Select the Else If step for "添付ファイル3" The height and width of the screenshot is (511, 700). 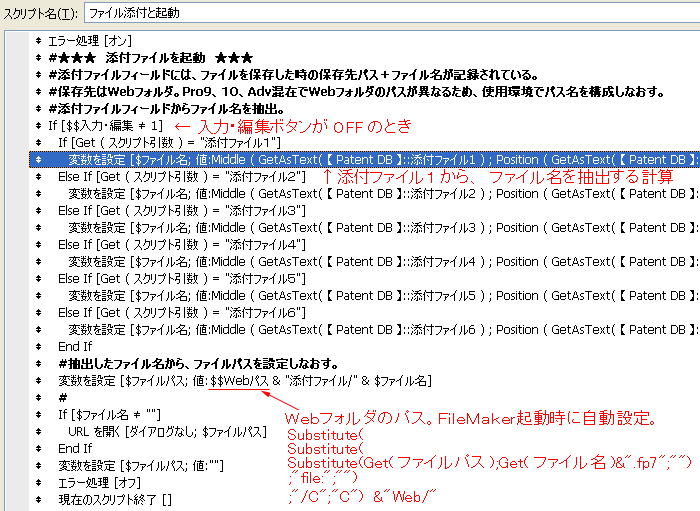click(182, 211)
